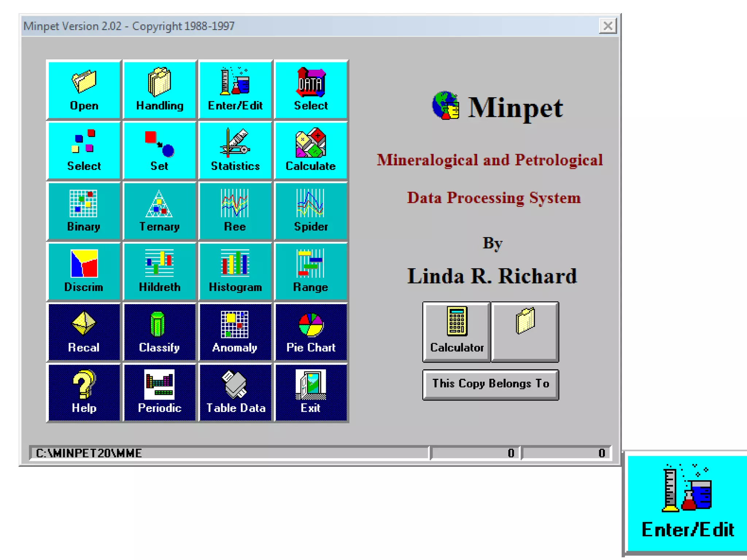The image size is (747, 560).
Task: Open the Hildreth plot tool
Action: [x=159, y=271]
